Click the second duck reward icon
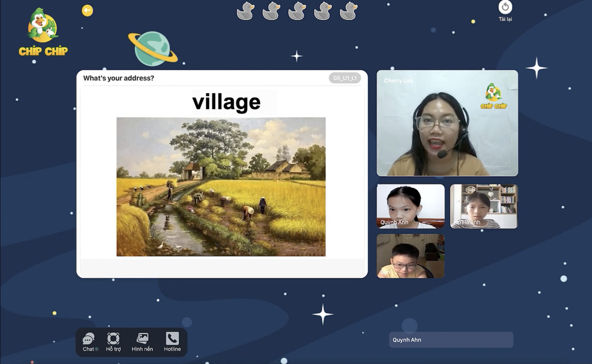Image resolution: width=592 pixels, height=364 pixels. click(x=271, y=11)
